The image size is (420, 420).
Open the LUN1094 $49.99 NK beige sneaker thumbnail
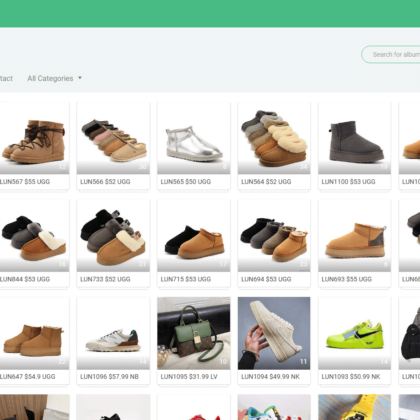(274, 333)
